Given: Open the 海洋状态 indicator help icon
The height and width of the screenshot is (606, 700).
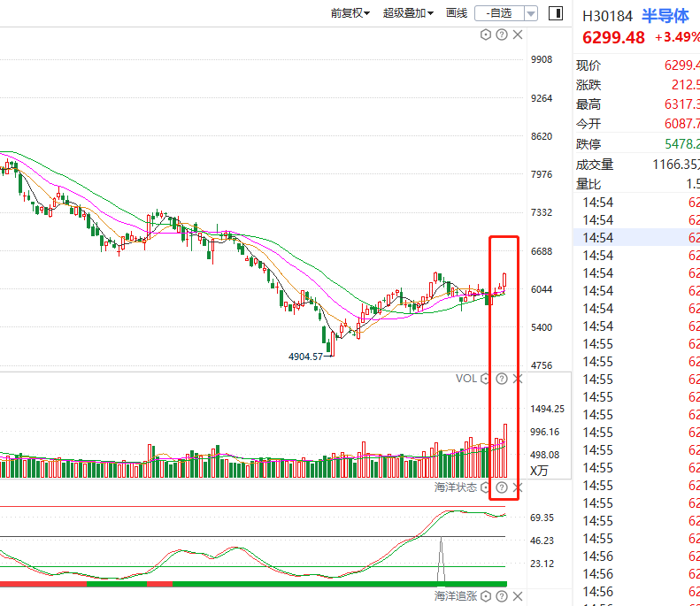Looking at the screenshot, I should pos(502,487).
